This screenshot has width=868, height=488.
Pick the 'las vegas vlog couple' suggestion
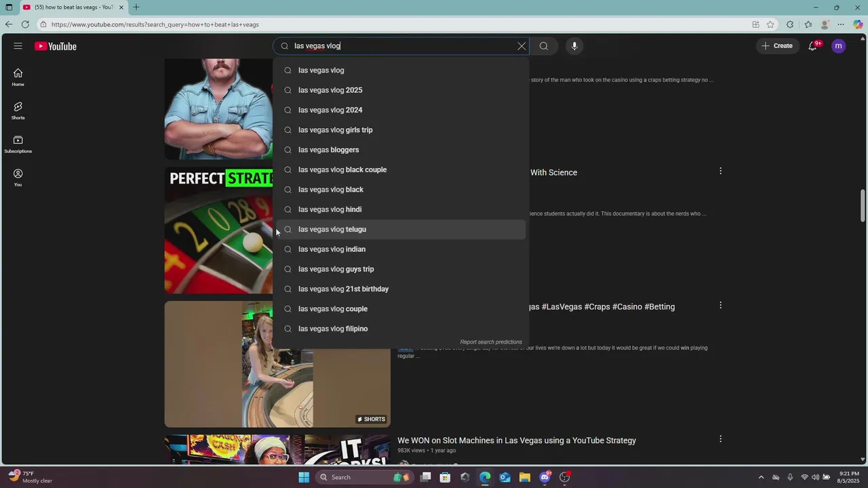[400, 309]
